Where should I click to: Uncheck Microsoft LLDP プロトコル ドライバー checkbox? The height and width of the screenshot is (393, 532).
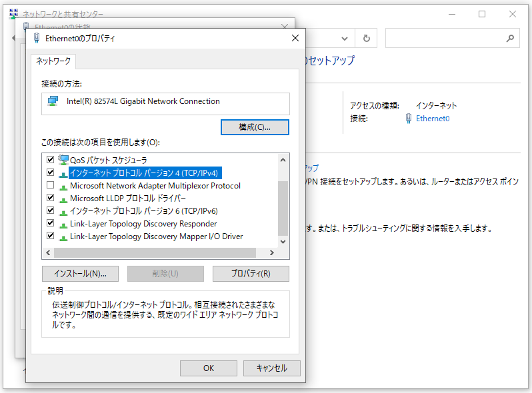point(51,198)
